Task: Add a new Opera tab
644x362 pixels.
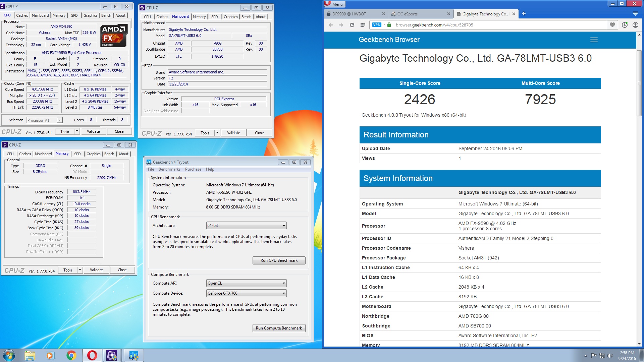Action: click(x=524, y=14)
